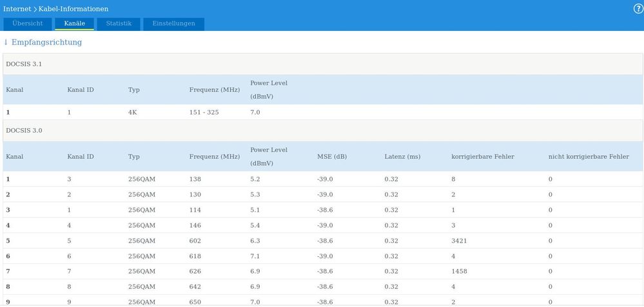Click correctable errors value 8

click(x=453, y=179)
